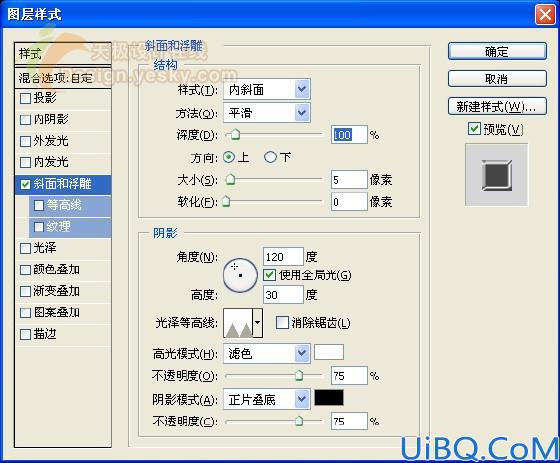Click the 深度 depth slider handle

(235, 135)
